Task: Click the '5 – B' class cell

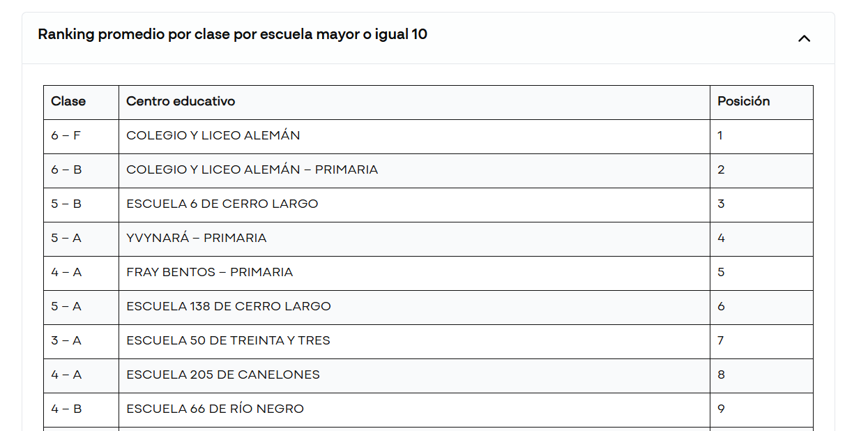Action: pos(66,204)
